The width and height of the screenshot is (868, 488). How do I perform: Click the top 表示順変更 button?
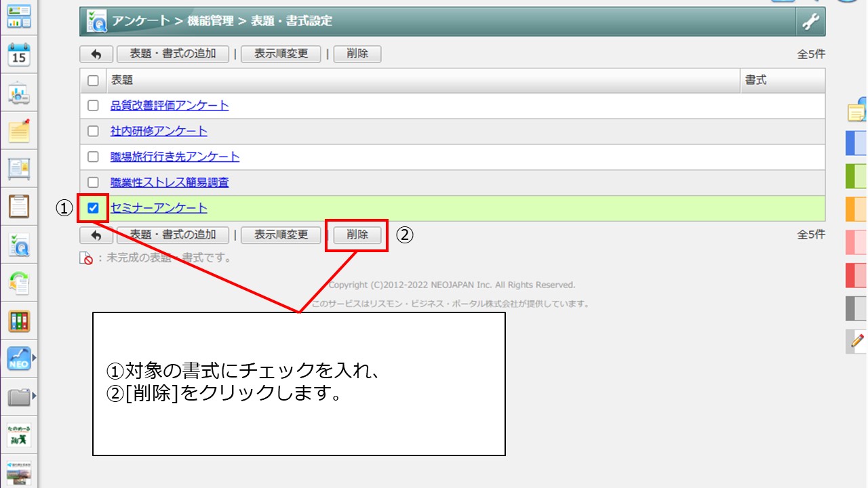(x=281, y=54)
